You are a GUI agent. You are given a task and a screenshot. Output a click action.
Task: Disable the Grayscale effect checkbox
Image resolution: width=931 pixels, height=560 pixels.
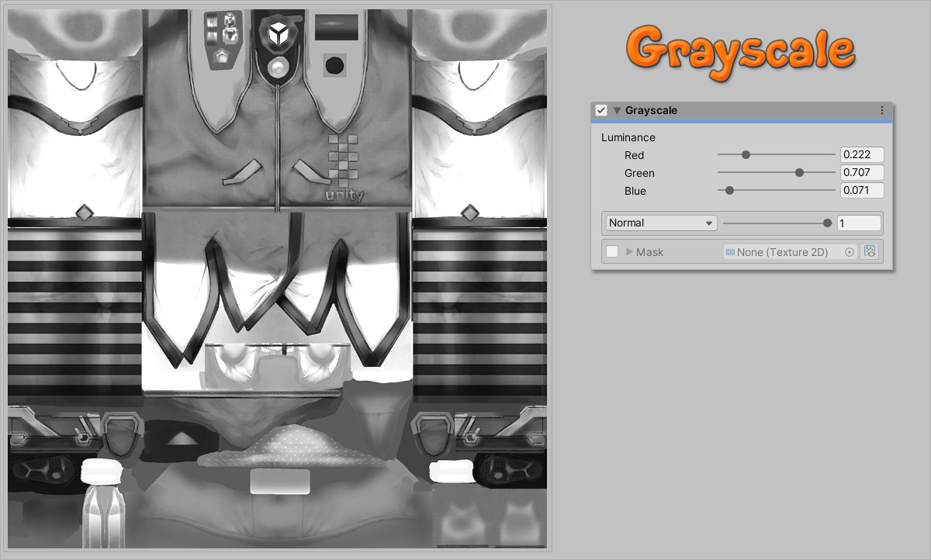click(600, 110)
